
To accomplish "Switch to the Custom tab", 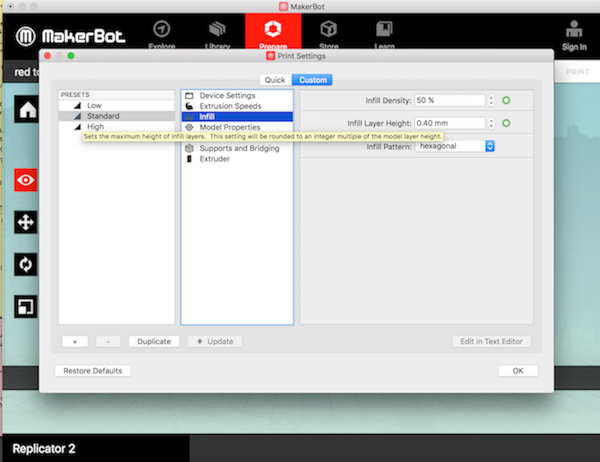I will (x=312, y=80).
